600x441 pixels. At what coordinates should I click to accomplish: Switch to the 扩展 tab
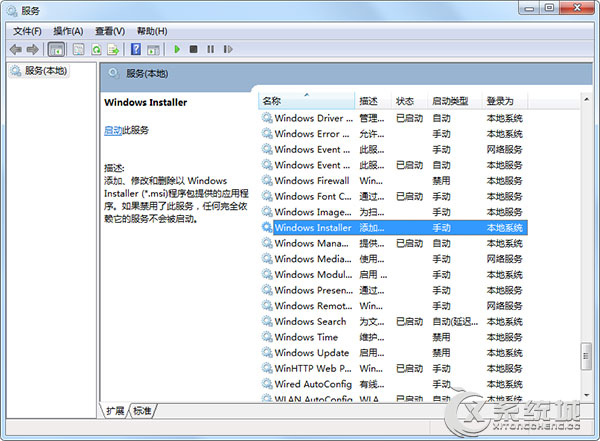[x=115, y=411]
